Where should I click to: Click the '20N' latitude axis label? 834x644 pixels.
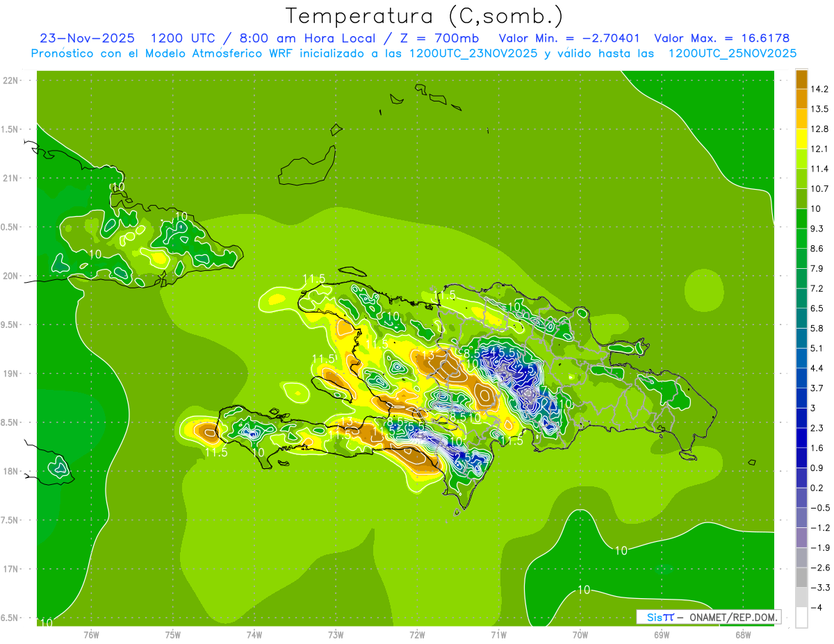pyautogui.click(x=11, y=276)
